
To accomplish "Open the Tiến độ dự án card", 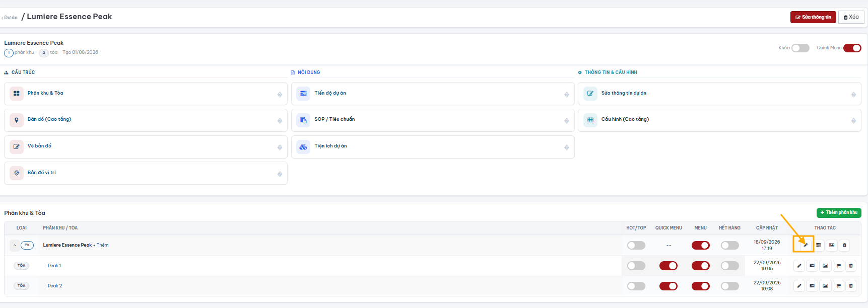I will tap(433, 94).
